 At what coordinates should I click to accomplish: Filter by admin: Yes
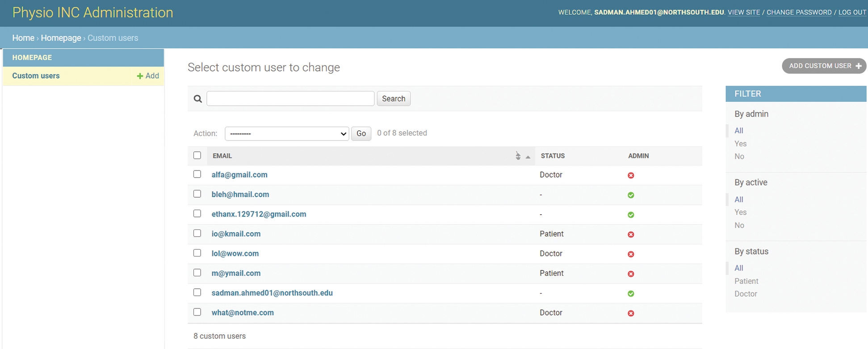(x=740, y=144)
